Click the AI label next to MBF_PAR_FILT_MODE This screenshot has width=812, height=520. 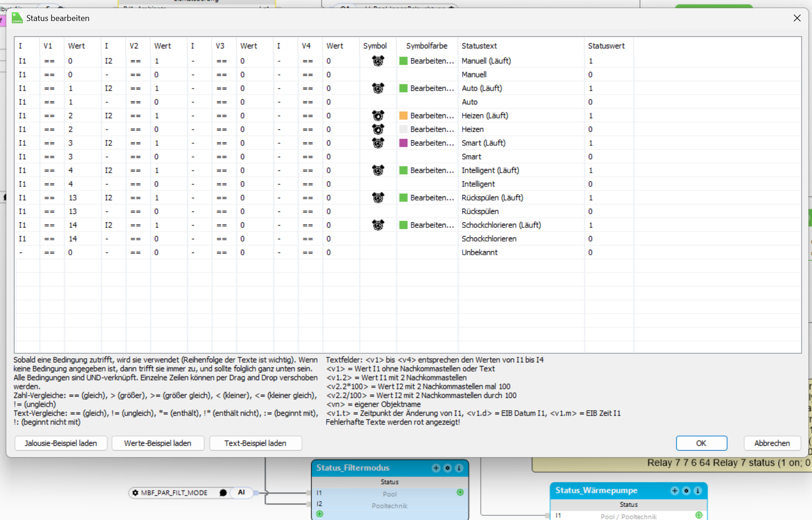coord(241,492)
